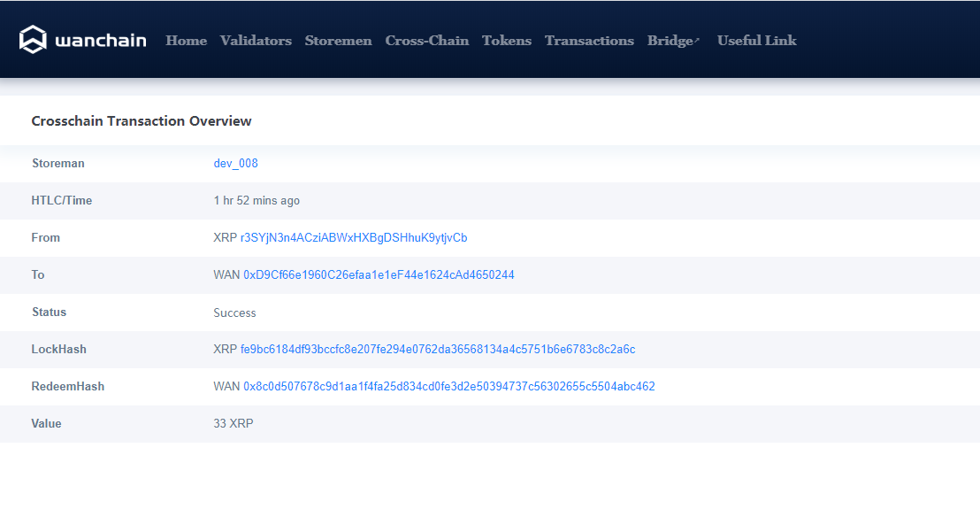Click the HTLC/Time row label

click(61, 200)
